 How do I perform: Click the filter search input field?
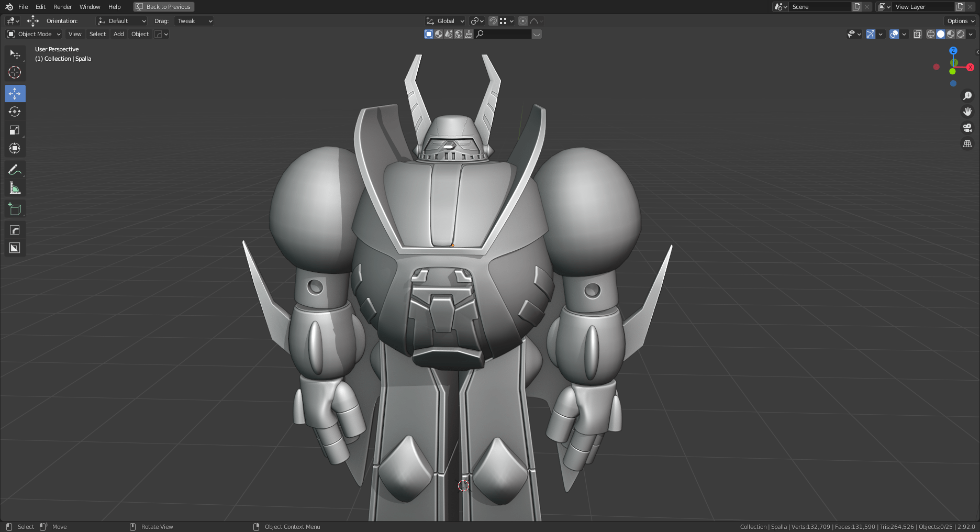point(503,34)
